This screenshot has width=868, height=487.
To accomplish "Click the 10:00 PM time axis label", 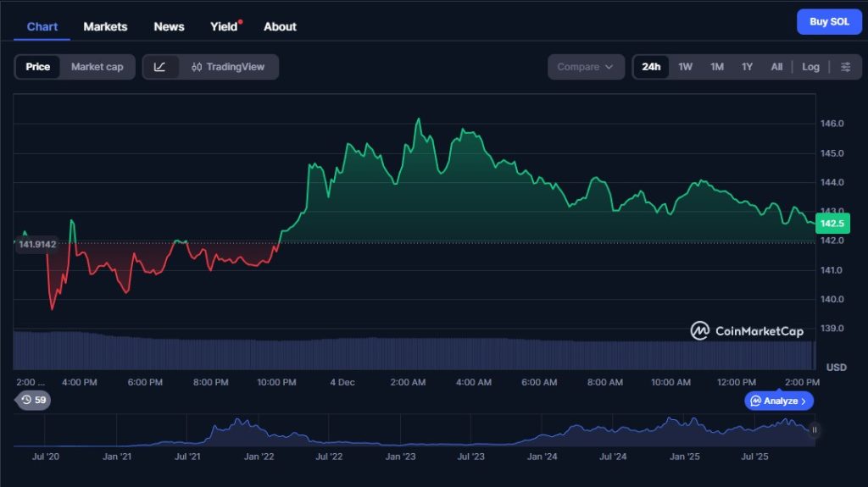I will pos(276,383).
